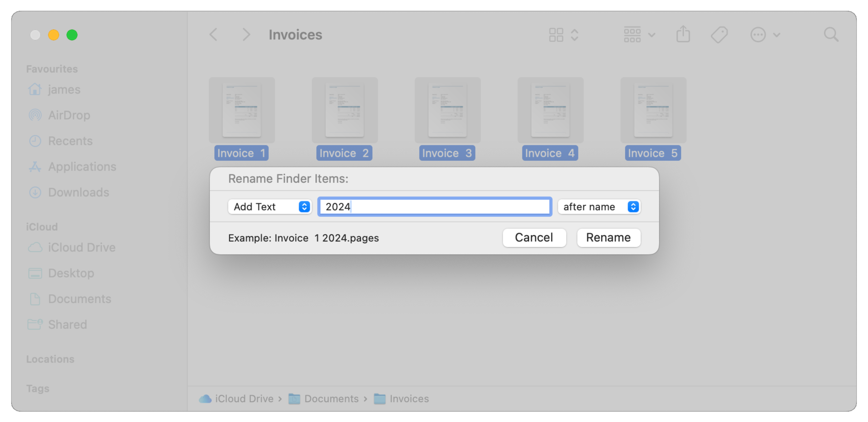The image size is (868, 422).
Task: Open the Add Text rename mode dropdown
Action: (x=269, y=206)
